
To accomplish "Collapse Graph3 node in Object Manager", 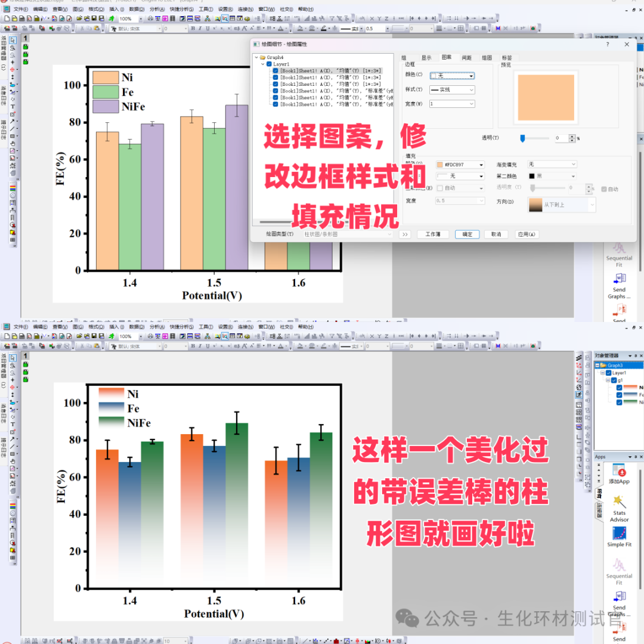I will [597, 365].
